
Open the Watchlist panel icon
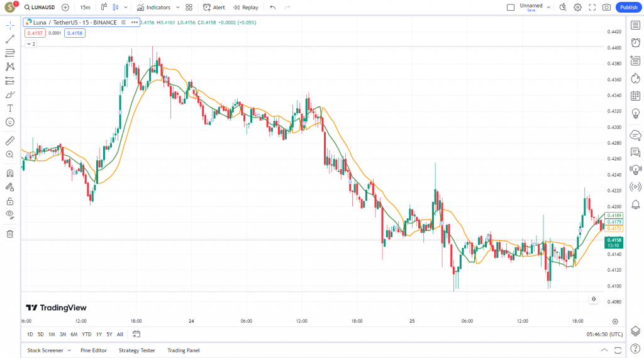point(635,26)
